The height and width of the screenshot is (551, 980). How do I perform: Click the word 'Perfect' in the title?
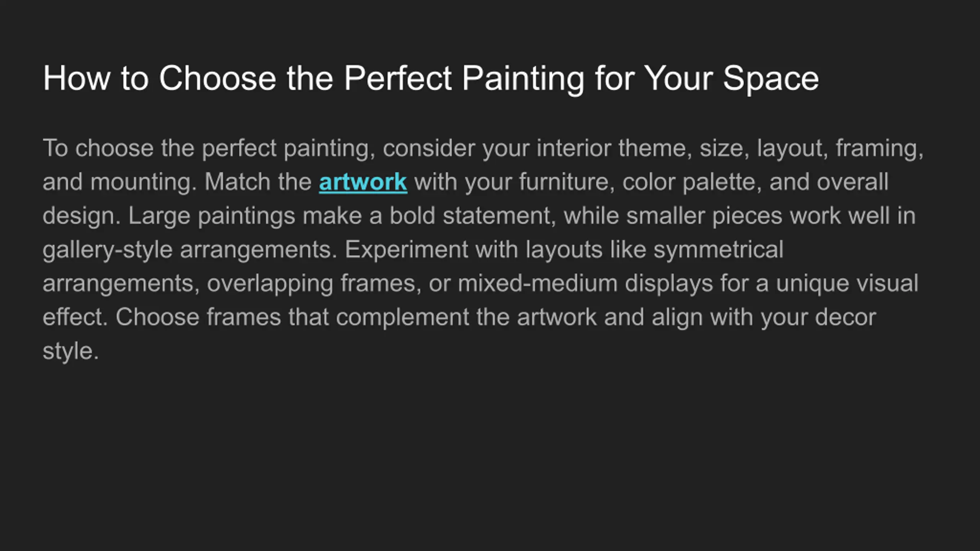398,78
